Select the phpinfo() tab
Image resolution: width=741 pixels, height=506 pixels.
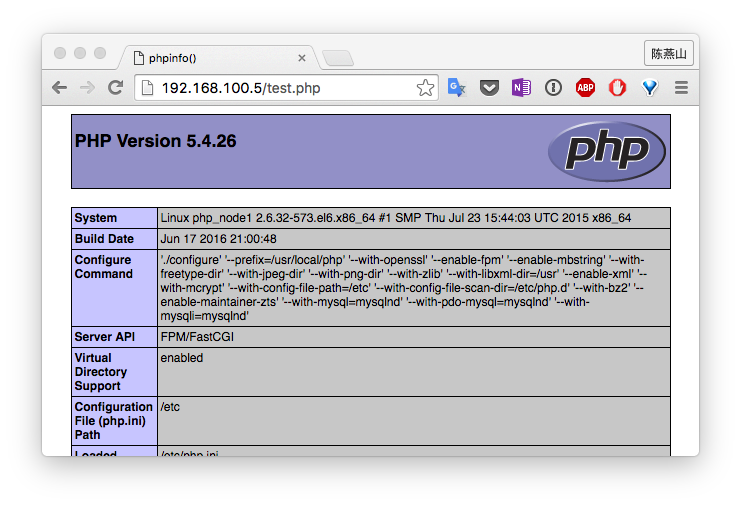pyautogui.click(x=218, y=58)
